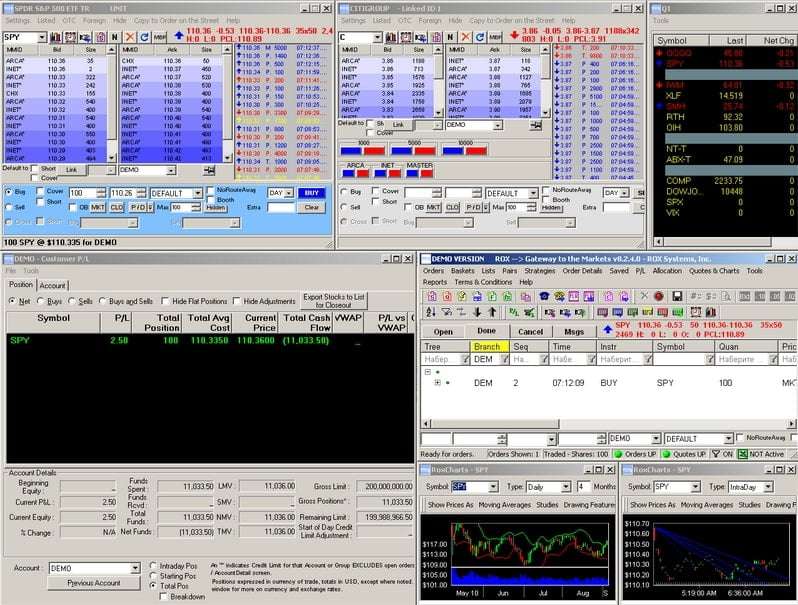Toggle the NoRouteAway checkbox in SPY window

[210, 190]
